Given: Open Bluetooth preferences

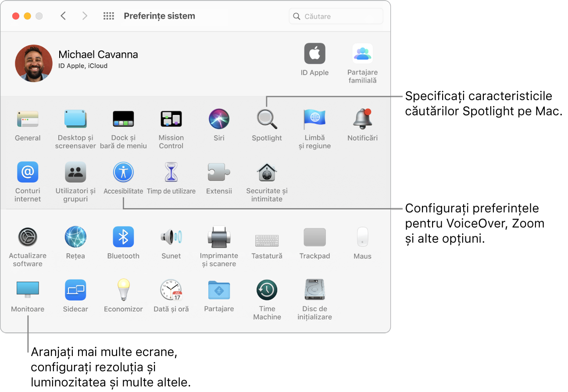Looking at the screenshot, I should pyautogui.click(x=123, y=237).
